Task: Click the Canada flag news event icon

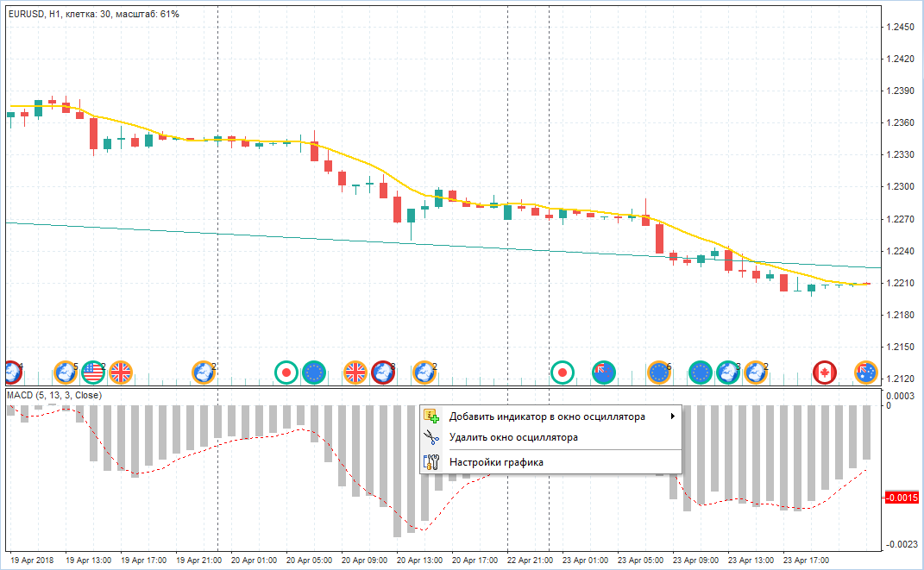Action: pos(825,373)
